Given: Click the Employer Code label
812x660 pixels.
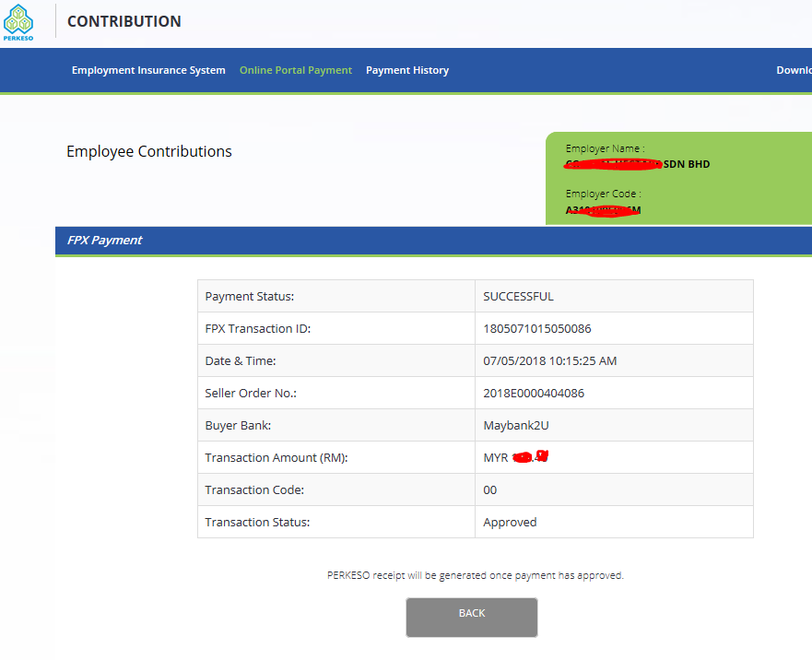Looking at the screenshot, I should coord(604,194).
